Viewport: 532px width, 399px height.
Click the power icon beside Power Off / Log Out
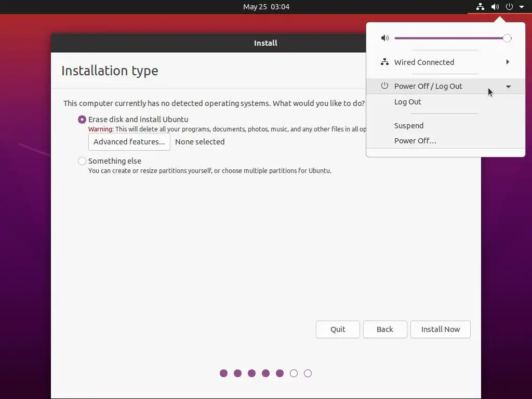coord(384,86)
